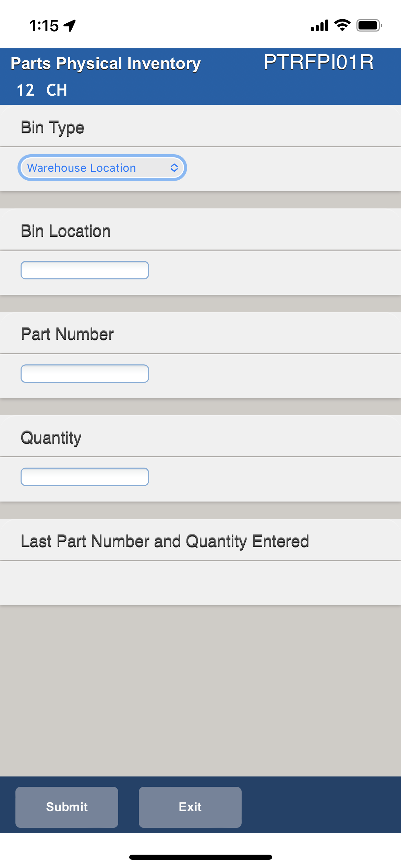Select the Bin Location section label
Screen dimensions: 401x868
66,231
